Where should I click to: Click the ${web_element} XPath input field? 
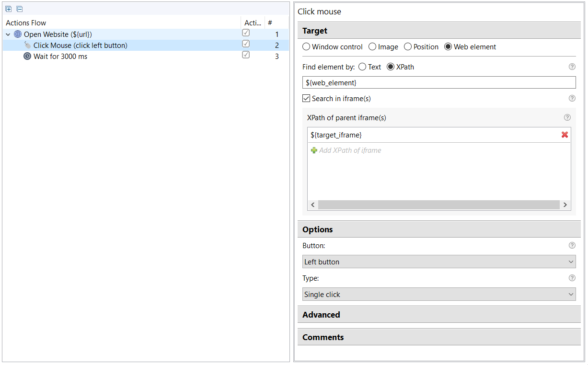[x=439, y=83]
